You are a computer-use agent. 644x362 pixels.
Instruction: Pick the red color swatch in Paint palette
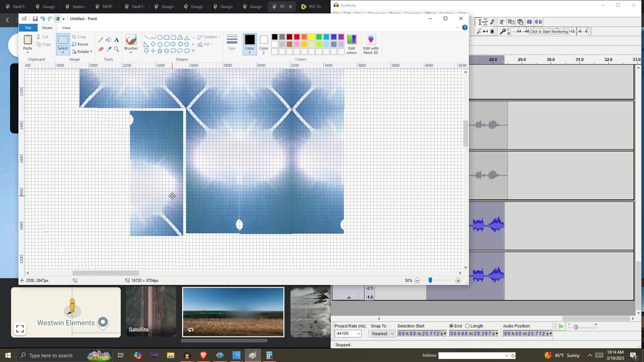[x=297, y=37]
